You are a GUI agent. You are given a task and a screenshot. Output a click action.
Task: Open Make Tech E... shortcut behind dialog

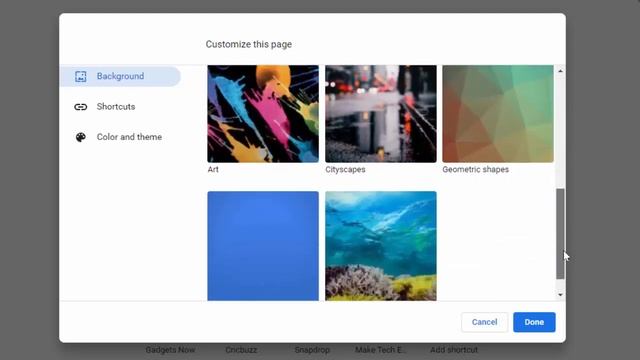(x=380, y=350)
